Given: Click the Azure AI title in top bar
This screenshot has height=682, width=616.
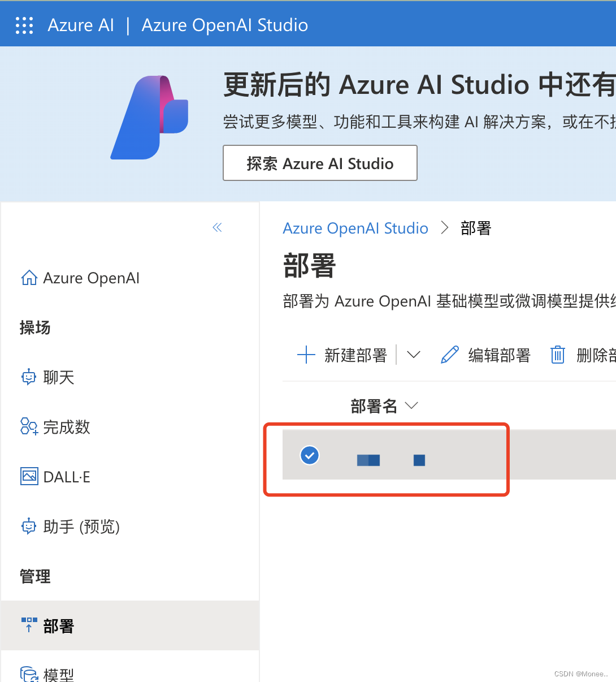Looking at the screenshot, I should pos(81,25).
